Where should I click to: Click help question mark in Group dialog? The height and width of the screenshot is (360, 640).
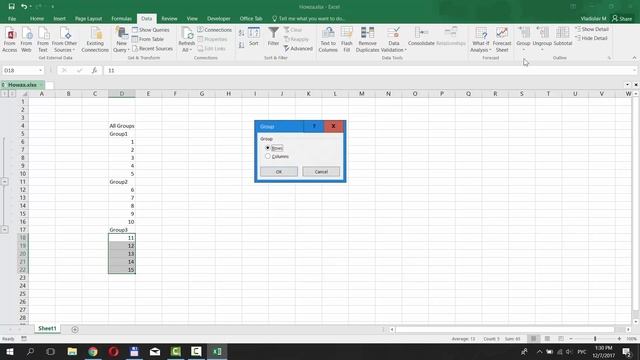point(314,126)
